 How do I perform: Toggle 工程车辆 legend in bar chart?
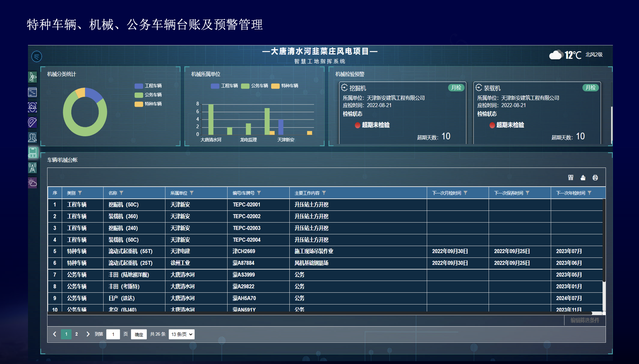click(x=224, y=86)
